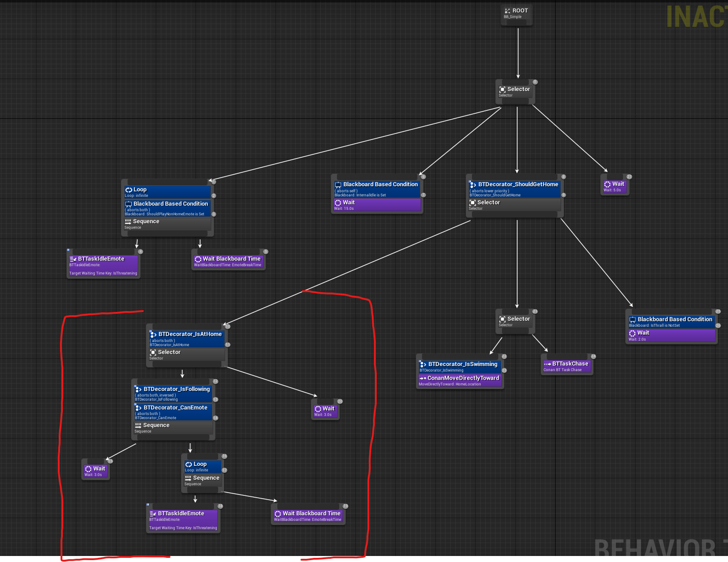Select the BTDecorator_IsFollowing decorator
This screenshot has height=562, width=728.
173,393
